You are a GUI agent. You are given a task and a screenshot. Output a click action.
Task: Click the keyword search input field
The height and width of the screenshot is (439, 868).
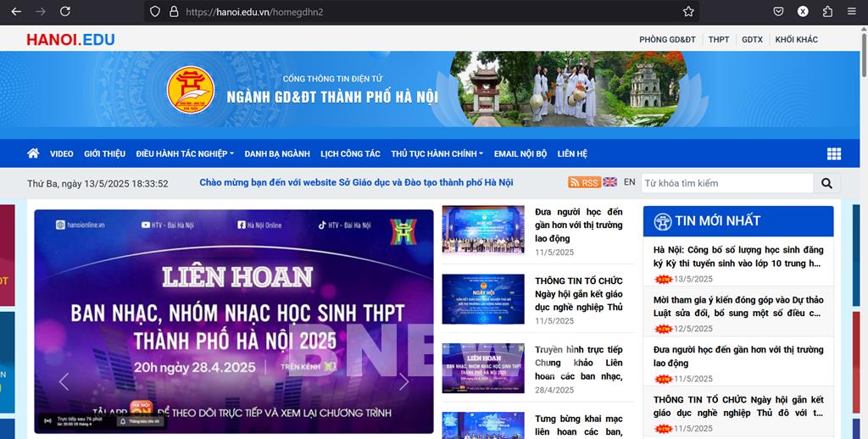727,183
